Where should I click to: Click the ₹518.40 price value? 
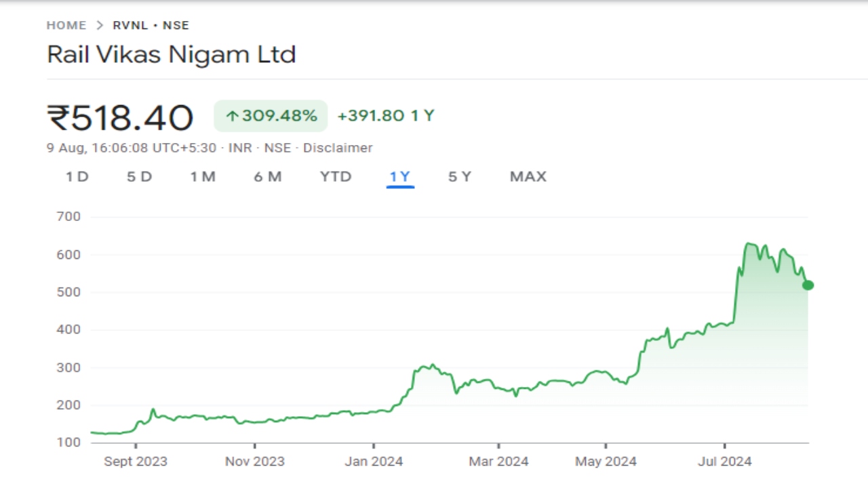point(120,117)
